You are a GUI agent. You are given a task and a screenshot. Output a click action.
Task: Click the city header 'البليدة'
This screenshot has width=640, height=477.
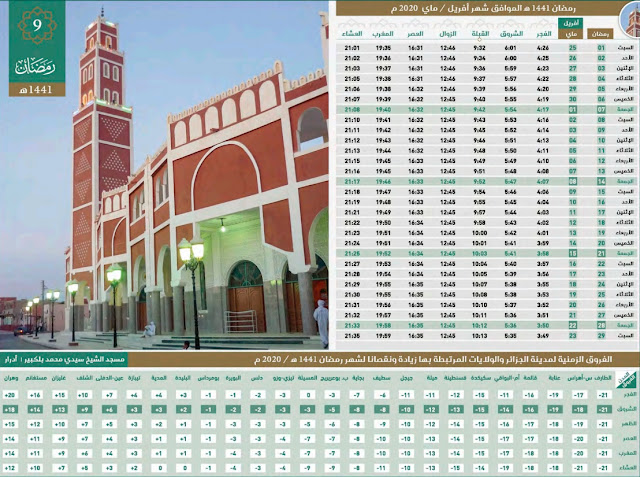pos(183,378)
